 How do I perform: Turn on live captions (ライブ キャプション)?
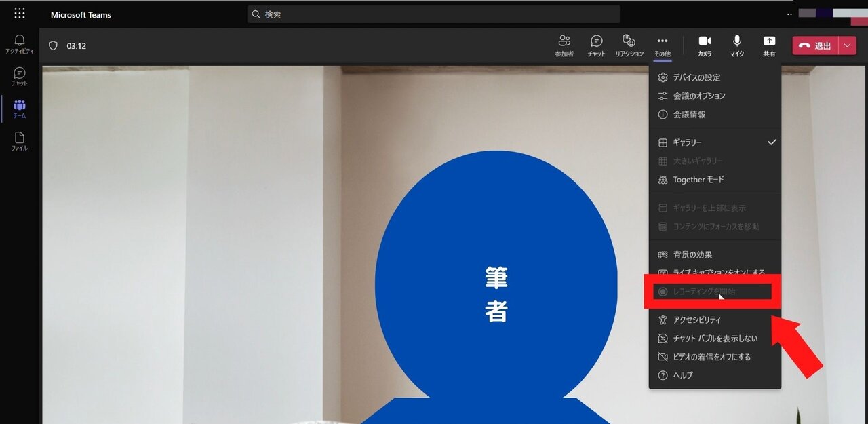(715, 272)
